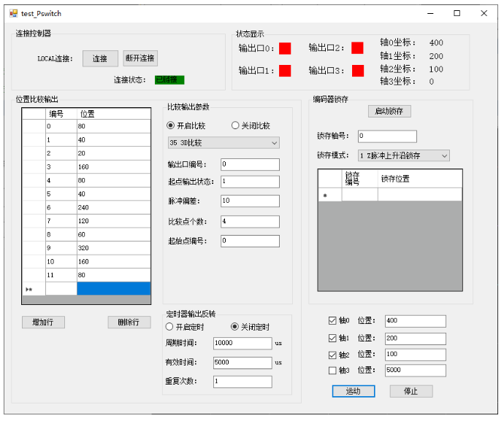This screenshot has height=421, width=504.
Task: Select position cell 160 in row 10
Action: [114, 261]
